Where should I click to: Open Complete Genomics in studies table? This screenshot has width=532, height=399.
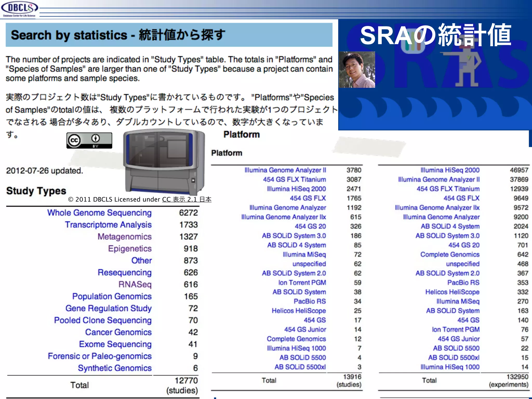[x=296, y=339]
